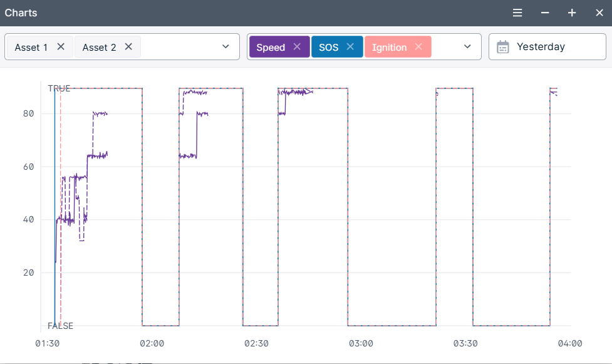
Task: Remove the Ignition metric tag
Action: 418,46
